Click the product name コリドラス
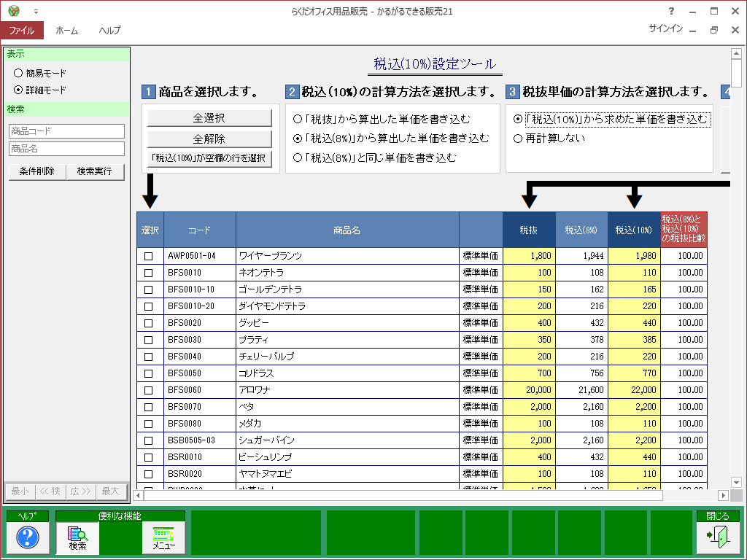Viewport: 747px width, 560px height. click(x=256, y=373)
